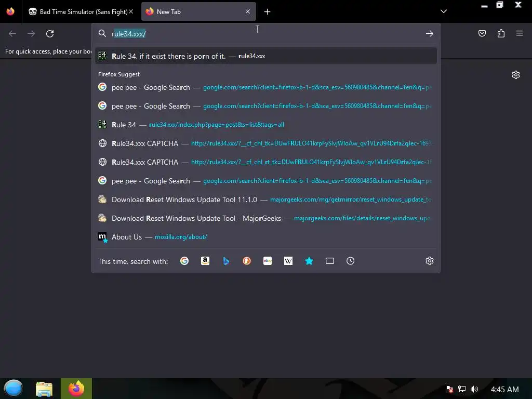Screen dimensions: 532x399
Task: Click the go arrow in the address bar
Action: click(430, 34)
